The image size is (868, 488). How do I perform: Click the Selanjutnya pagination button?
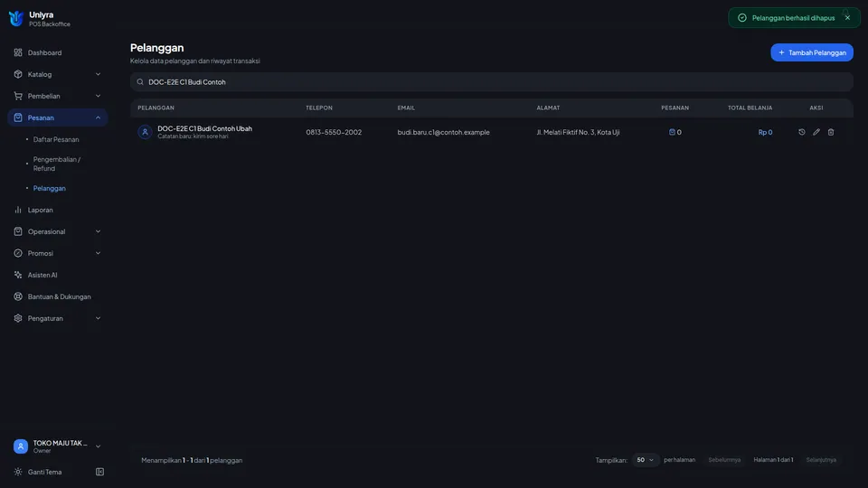(821, 460)
